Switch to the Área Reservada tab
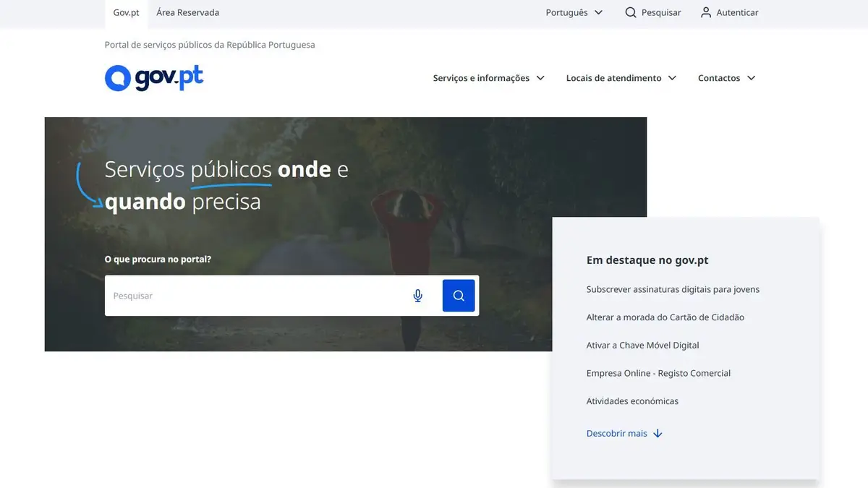Viewport: 868px width, 488px height. coord(188,12)
